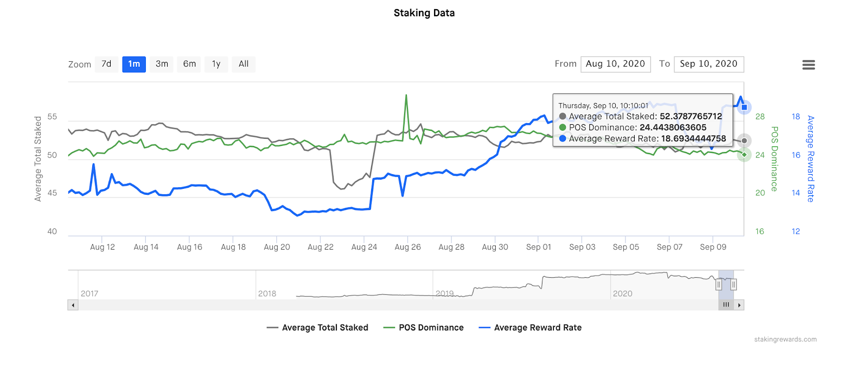Switch zoom to 3m
Viewport: 868px width, 369px height.
coord(162,64)
